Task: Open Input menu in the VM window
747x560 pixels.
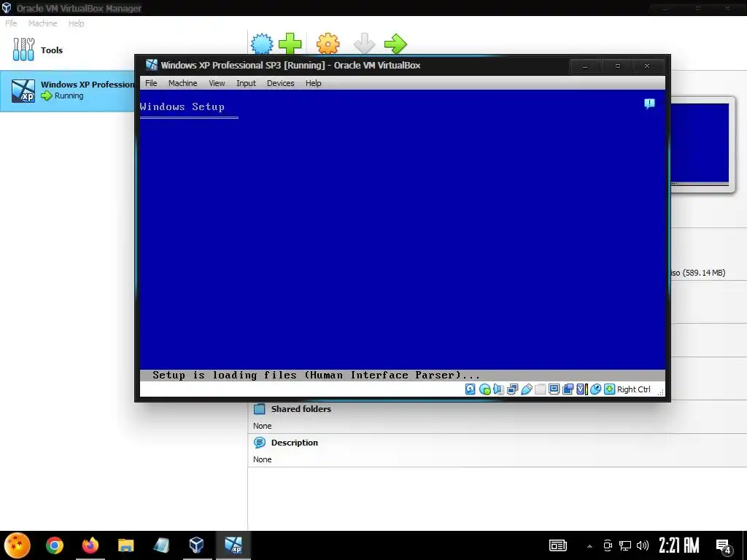Action: pos(246,83)
